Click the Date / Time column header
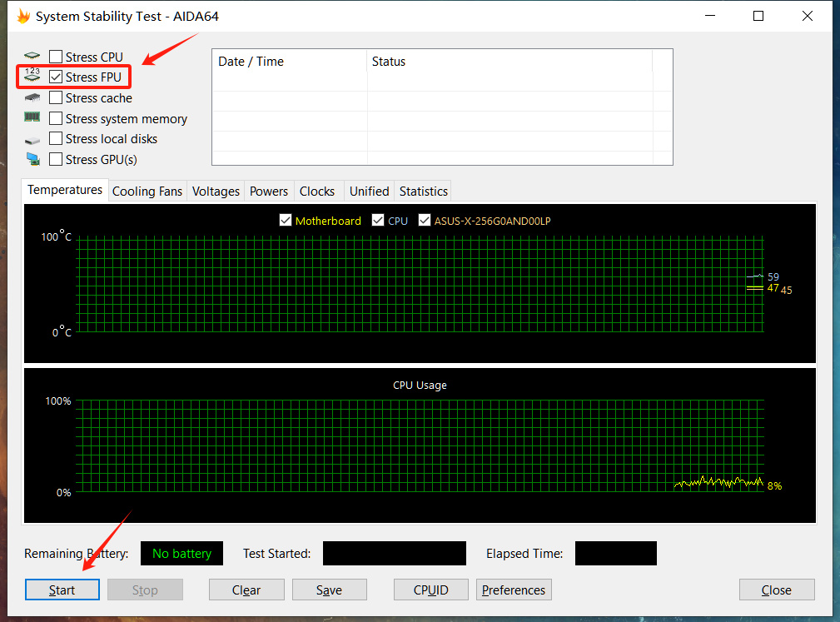The image size is (840, 622). tap(289, 62)
